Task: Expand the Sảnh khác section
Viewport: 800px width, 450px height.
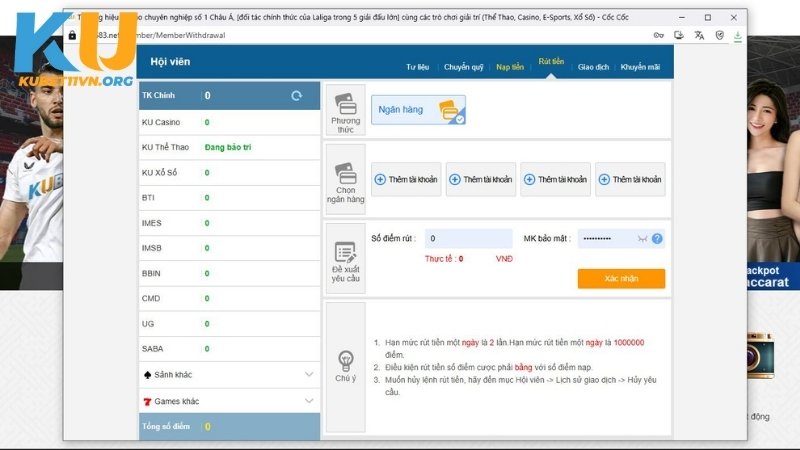Action: (x=308, y=374)
